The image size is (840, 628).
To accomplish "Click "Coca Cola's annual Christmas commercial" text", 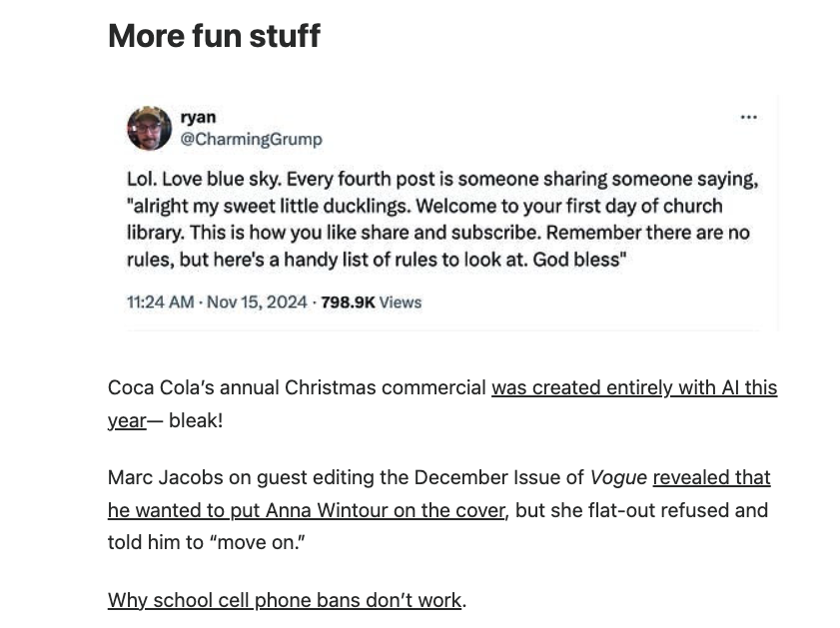I will [297, 387].
